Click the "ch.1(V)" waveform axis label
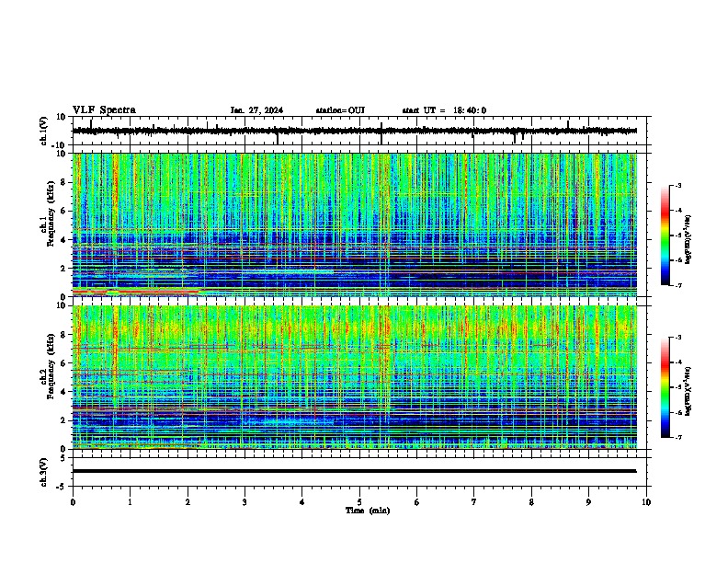This screenshot has width=728, height=563. tap(44, 131)
